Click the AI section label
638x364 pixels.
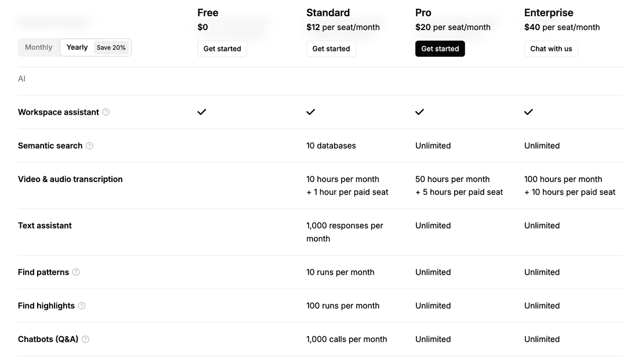[x=21, y=79]
